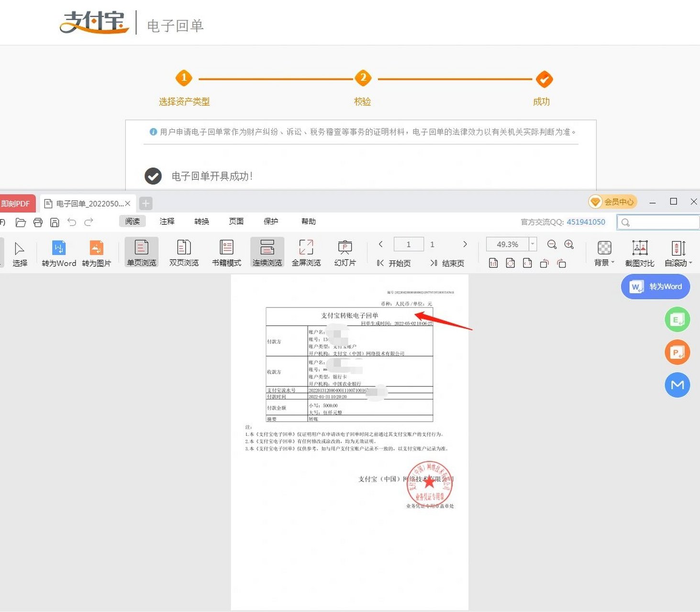Start 幻灯片 slideshow mode
The height and width of the screenshot is (612, 700).
coord(345,254)
